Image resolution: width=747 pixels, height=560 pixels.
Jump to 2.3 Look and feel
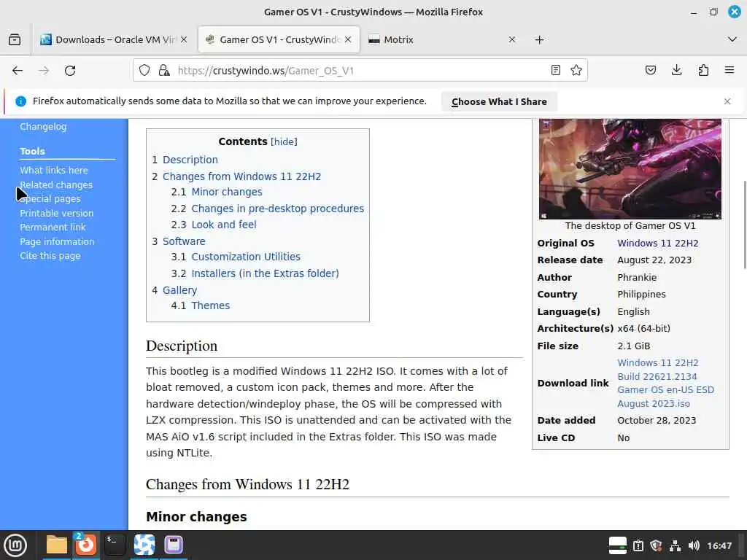[x=214, y=225]
